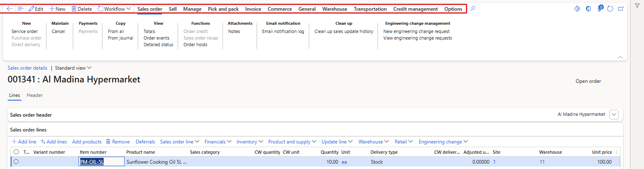This screenshot has width=644, height=169.
Task: Choose Copy From journal
Action: [x=120, y=38]
